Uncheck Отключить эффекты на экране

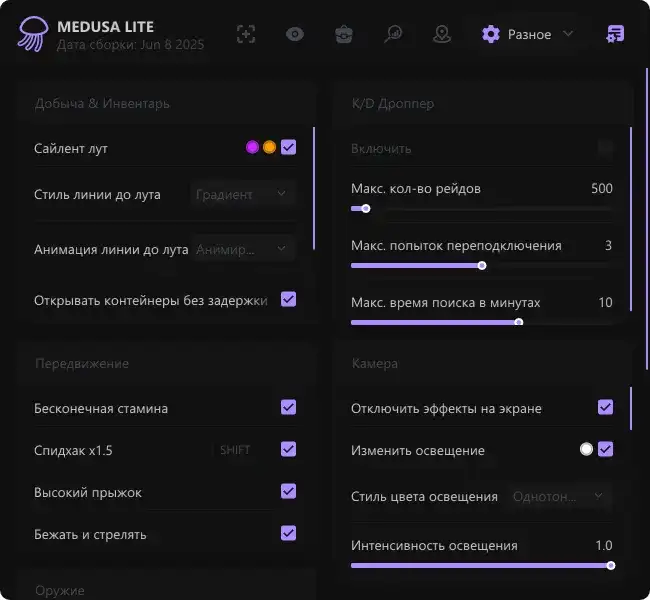pyautogui.click(x=605, y=407)
